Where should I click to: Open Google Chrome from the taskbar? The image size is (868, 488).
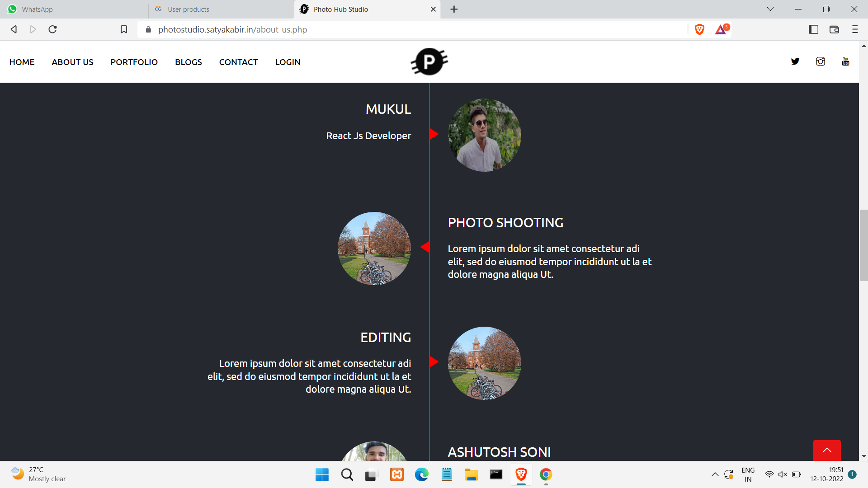click(x=546, y=474)
